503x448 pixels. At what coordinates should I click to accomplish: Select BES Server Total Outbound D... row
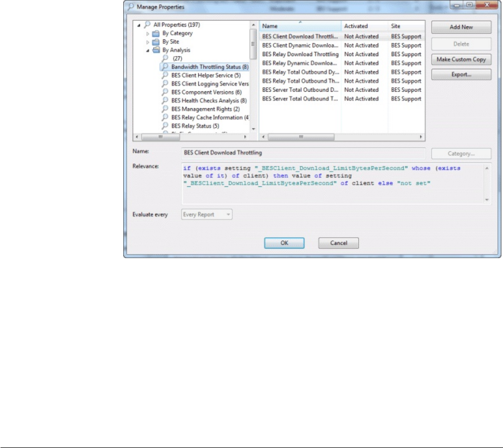[x=342, y=90]
